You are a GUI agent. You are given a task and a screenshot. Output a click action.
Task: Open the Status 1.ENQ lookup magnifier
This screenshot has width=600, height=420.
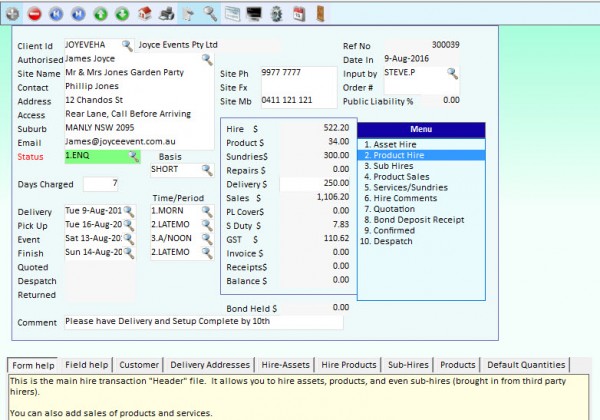134,156
